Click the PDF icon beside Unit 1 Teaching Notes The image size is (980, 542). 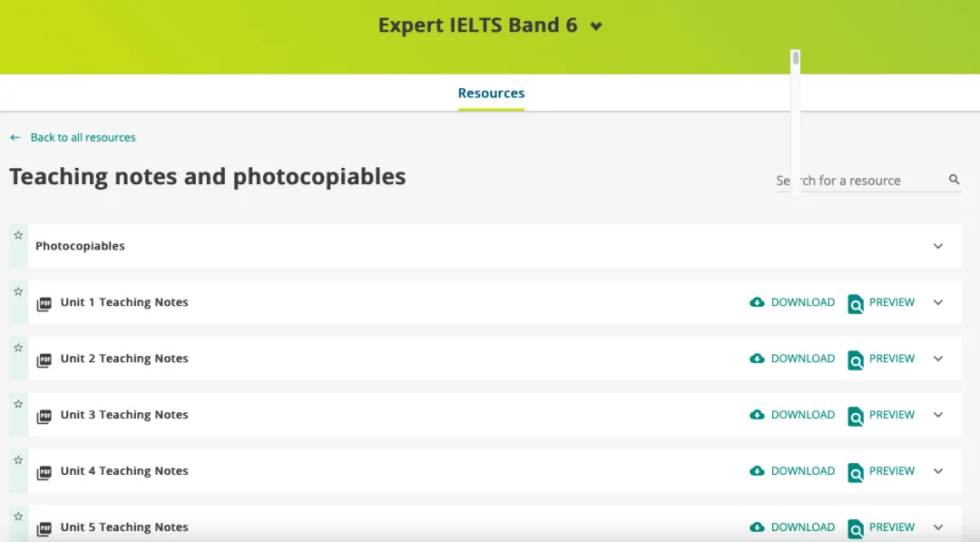coord(44,303)
